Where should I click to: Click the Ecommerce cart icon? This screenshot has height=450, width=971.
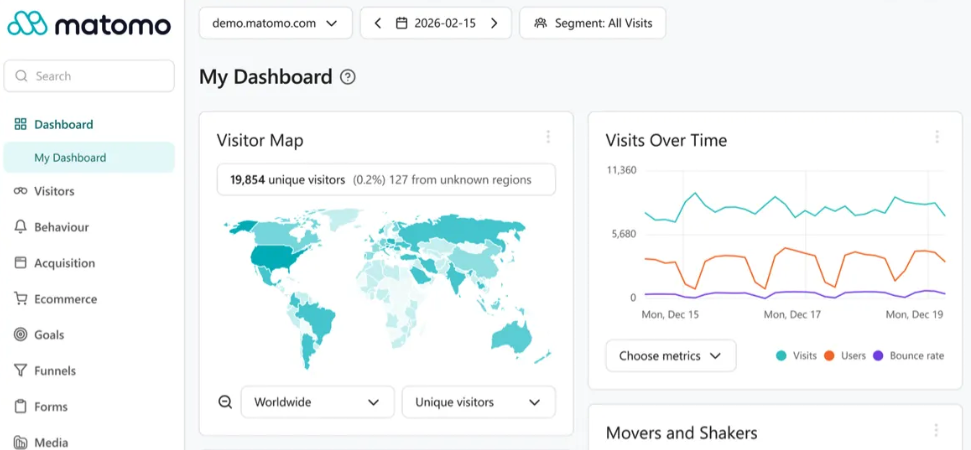20,299
